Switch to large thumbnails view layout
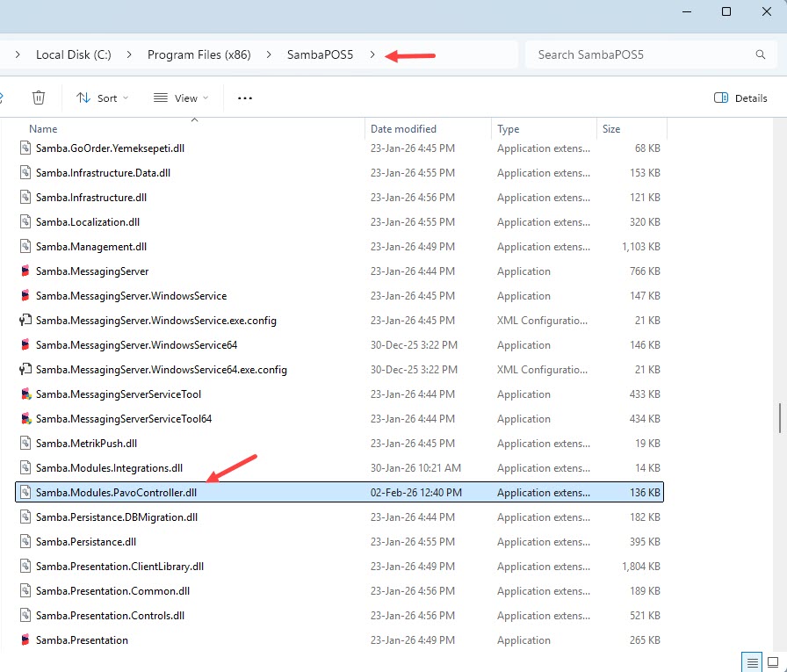Viewport: 787px width, 672px height. click(x=773, y=661)
